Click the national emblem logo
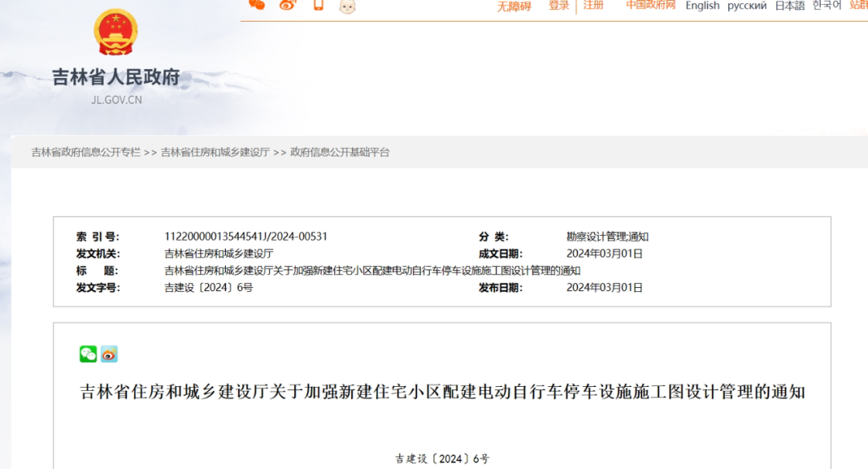This screenshot has width=868, height=469. click(x=116, y=33)
